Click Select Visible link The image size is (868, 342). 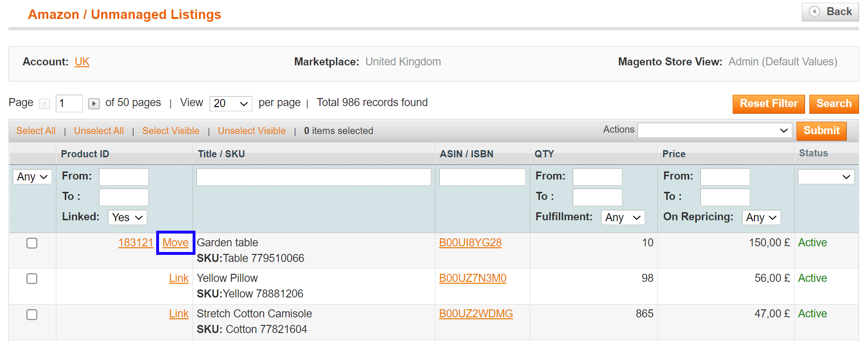click(171, 131)
